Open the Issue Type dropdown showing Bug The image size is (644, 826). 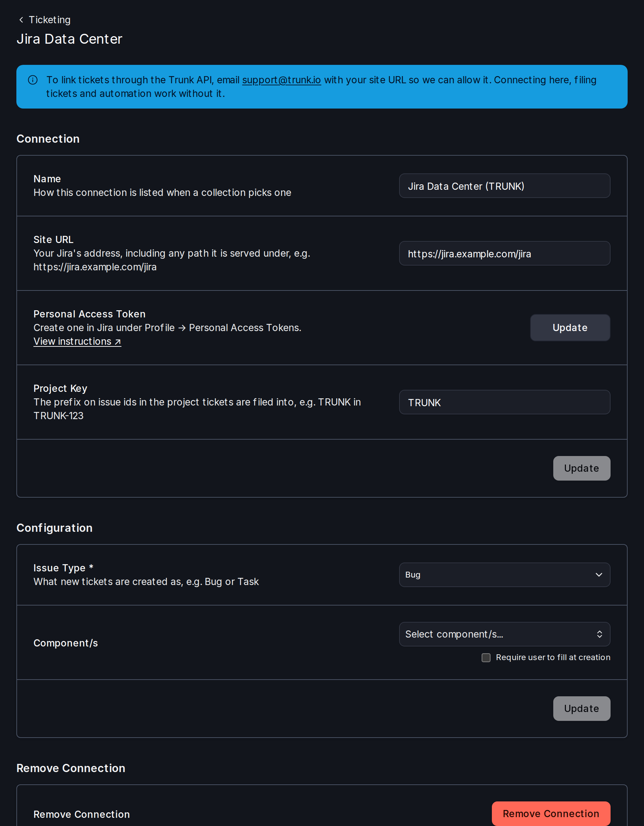pos(504,574)
